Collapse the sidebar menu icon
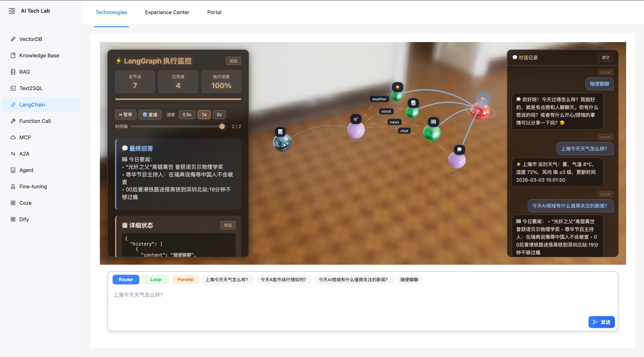The width and height of the screenshot is (644, 357). point(12,11)
